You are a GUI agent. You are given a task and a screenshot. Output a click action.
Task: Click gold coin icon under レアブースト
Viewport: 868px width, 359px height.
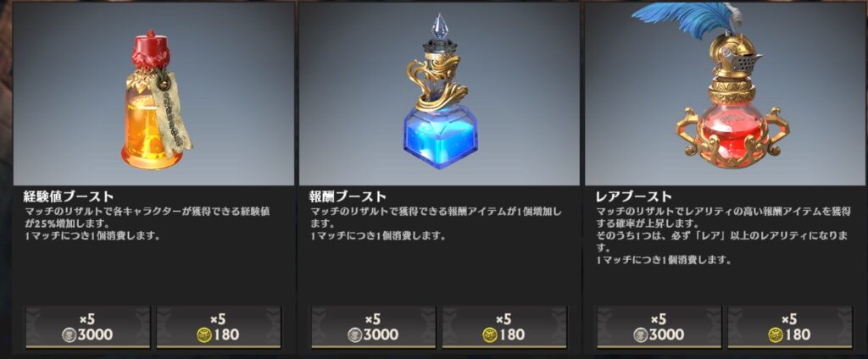776,334
